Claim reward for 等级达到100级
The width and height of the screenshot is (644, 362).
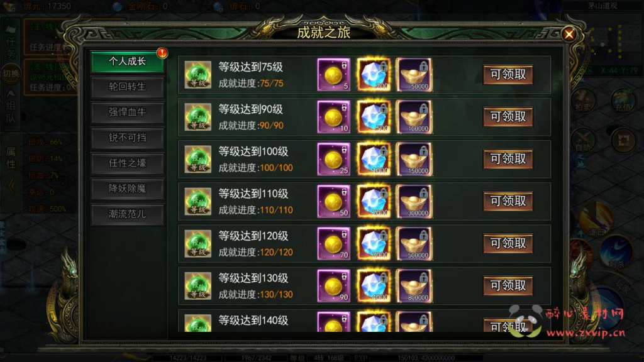508,159
